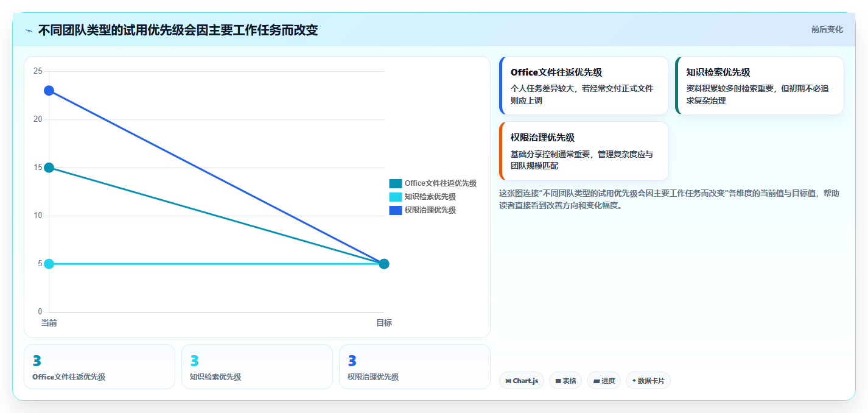This screenshot has height=413, width=868.
Task: Toggle 知识检索优先级 legend color box
Action: pyautogui.click(x=395, y=197)
